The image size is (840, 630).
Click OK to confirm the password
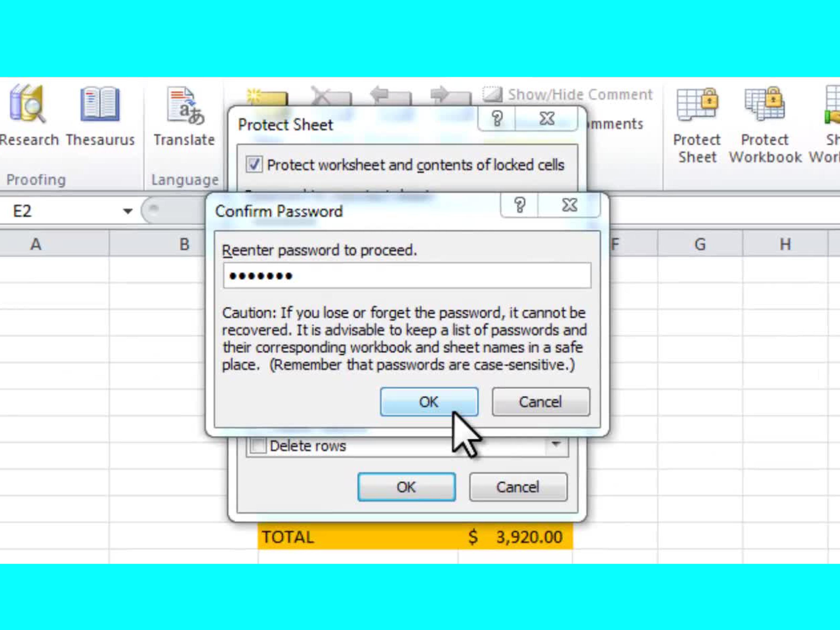click(x=429, y=402)
